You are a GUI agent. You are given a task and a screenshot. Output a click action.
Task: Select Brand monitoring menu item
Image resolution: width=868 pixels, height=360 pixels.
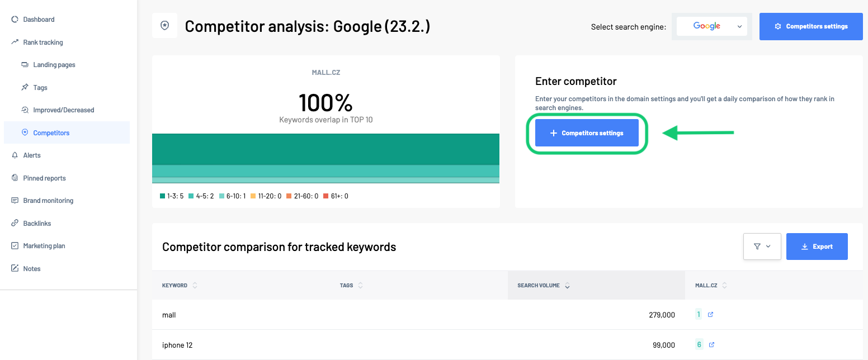point(48,201)
